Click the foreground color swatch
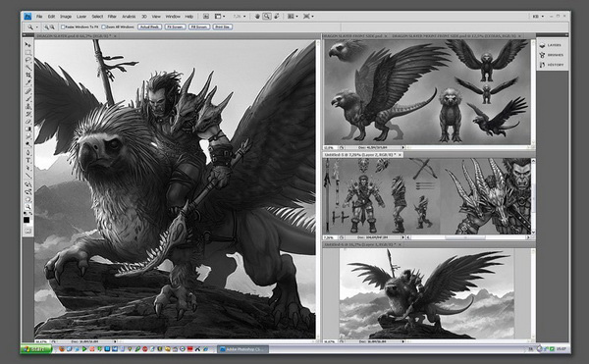589x364 pixels. tap(27, 221)
